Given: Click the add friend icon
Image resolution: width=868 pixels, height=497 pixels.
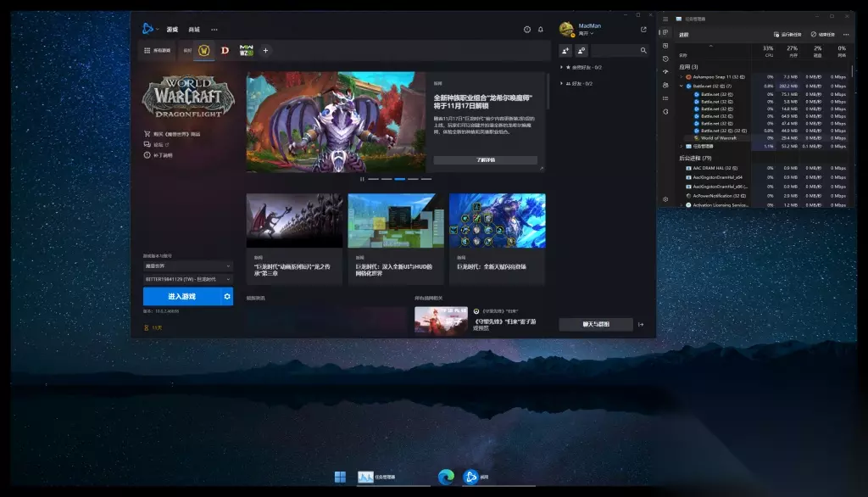Looking at the screenshot, I should coord(566,51).
